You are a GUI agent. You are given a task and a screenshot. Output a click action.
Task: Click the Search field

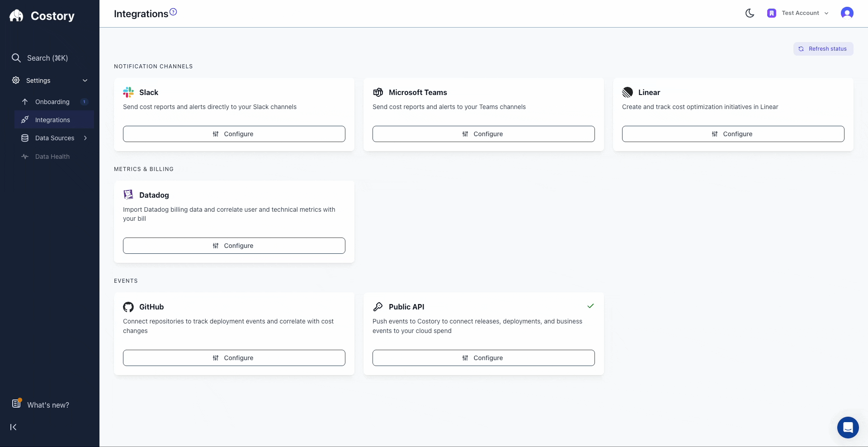[x=48, y=58]
